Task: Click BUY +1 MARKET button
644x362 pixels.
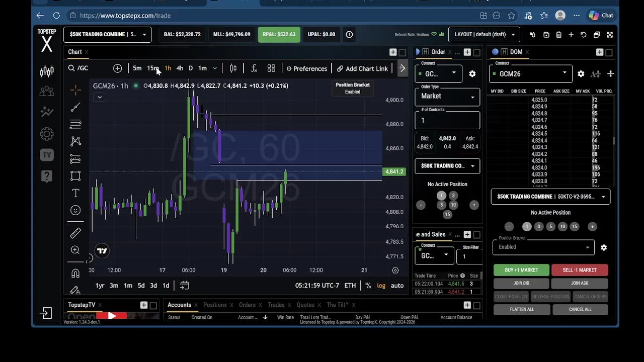Action: point(521,270)
